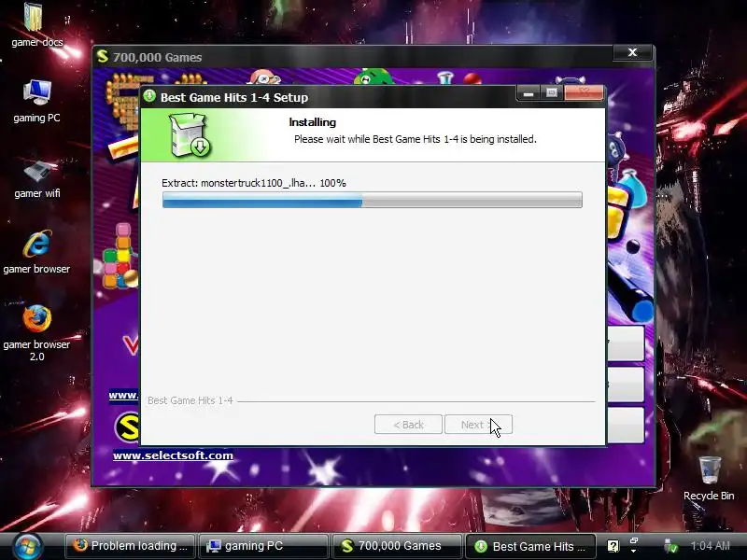Click the installation progress bar
The width and height of the screenshot is (747, 560).
pos(372,200)
